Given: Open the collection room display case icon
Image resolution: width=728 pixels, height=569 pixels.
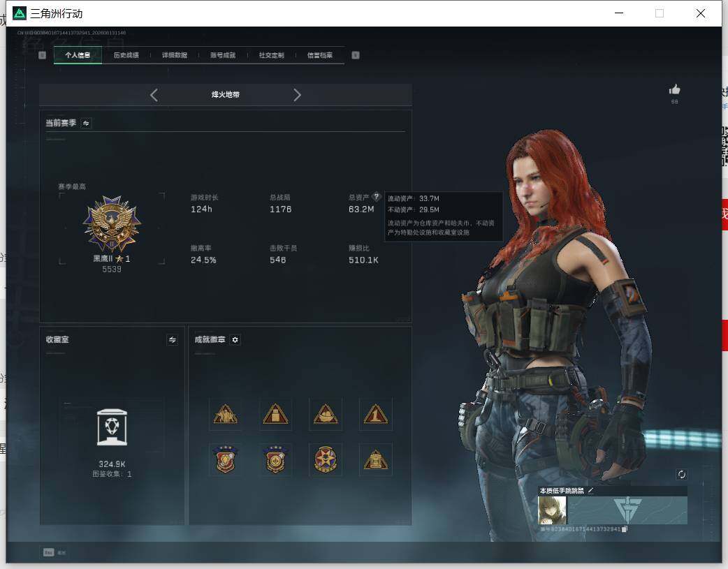Looking at the screenshot, I should [x=112, y=427].
